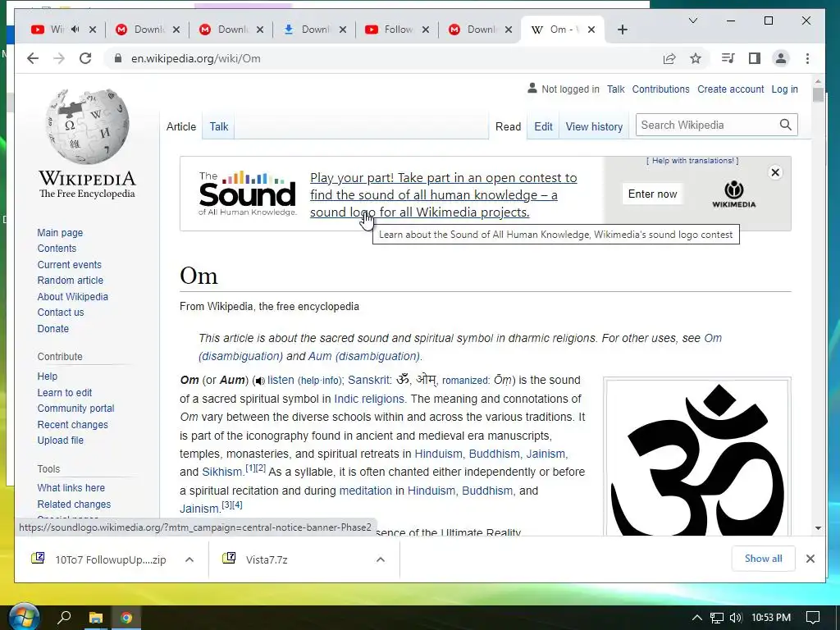Image resolution: width=840 pixels, height=630 pixels.
Task: Open the media control icon in toolbar
Action: point(728,58)
